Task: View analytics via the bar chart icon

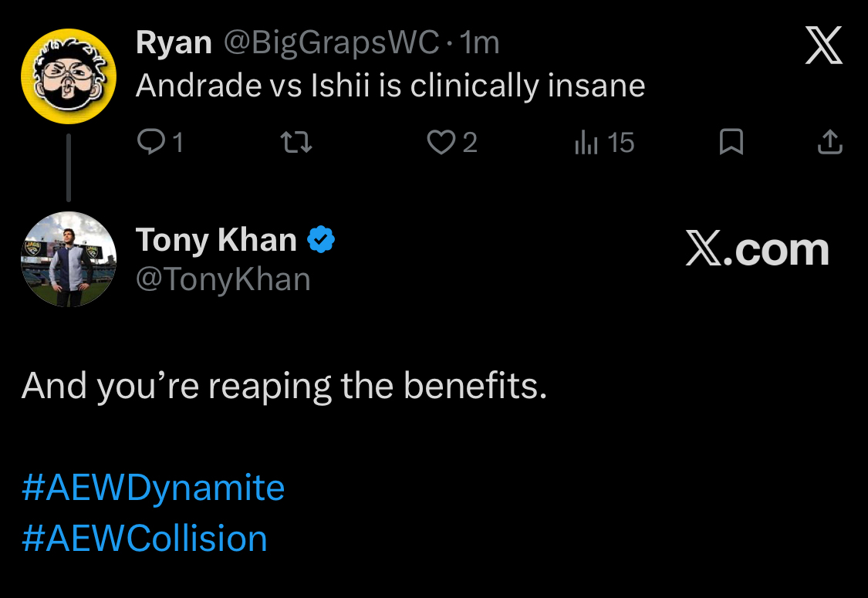Action: click(x=587, y=142)
